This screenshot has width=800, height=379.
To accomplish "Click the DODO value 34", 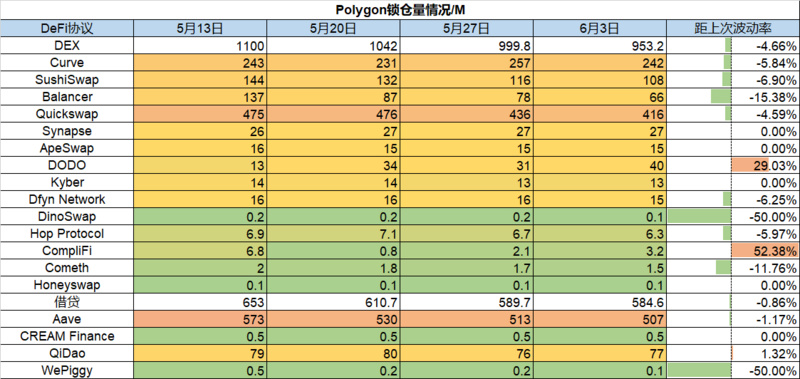I will (x=333, y=165).
